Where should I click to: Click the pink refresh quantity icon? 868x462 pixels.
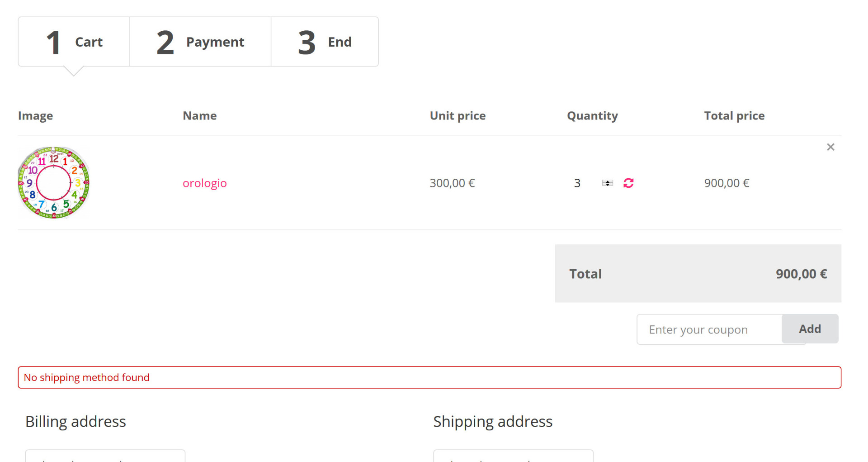628,183
